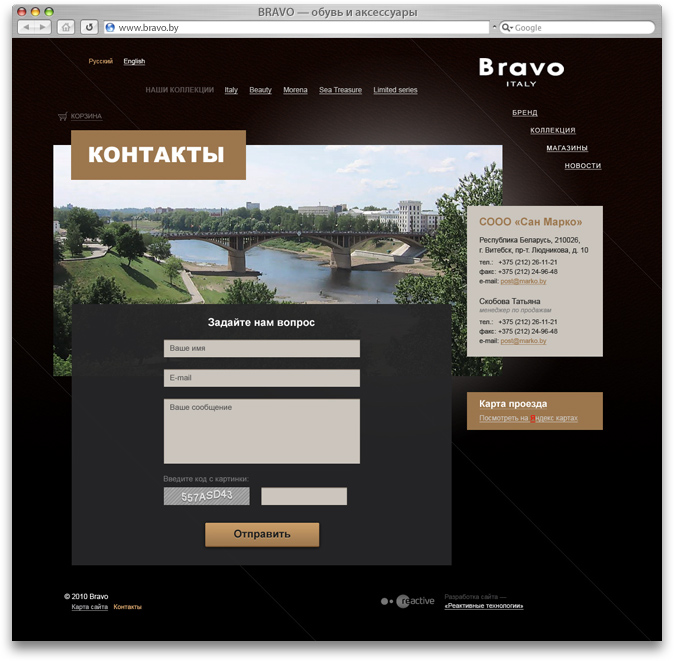Click into the Ваше имя field

tap(262, 349)
